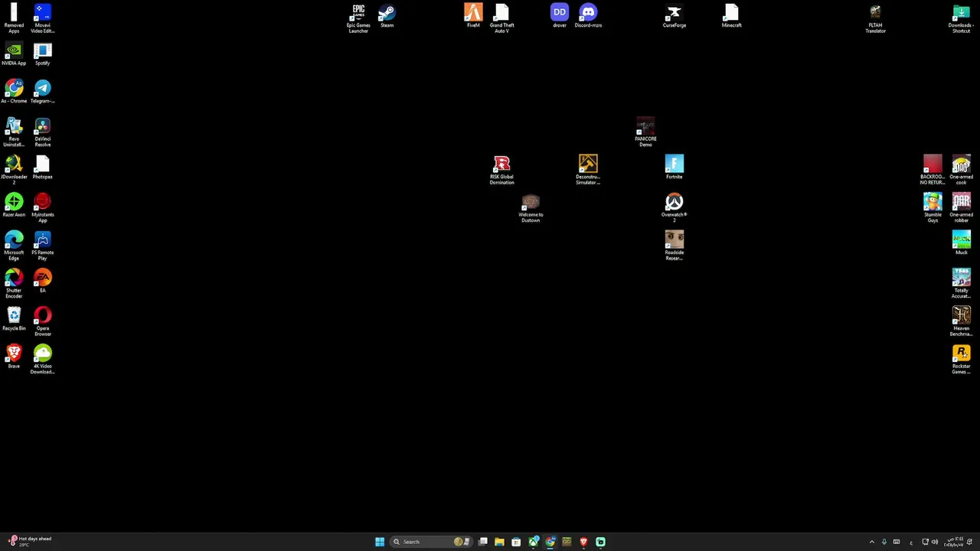Select the Stumble Guys desktop icon

[x=933, y=207]
